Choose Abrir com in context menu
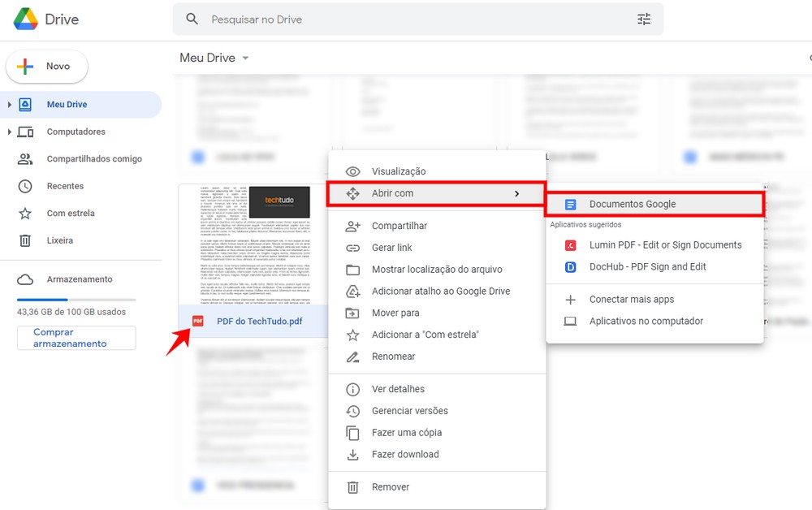 click(436, 193)
